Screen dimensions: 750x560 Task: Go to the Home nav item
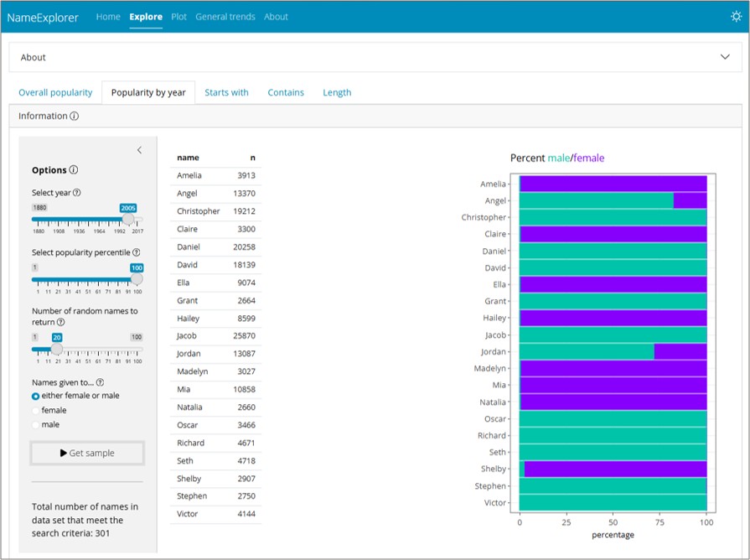(x=108, y=17)
